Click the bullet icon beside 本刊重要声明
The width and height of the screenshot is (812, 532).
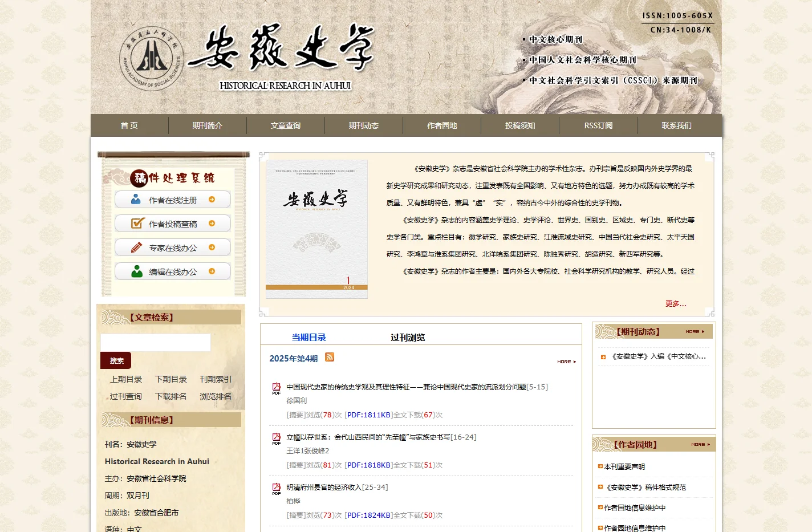(x=600, y=466)
